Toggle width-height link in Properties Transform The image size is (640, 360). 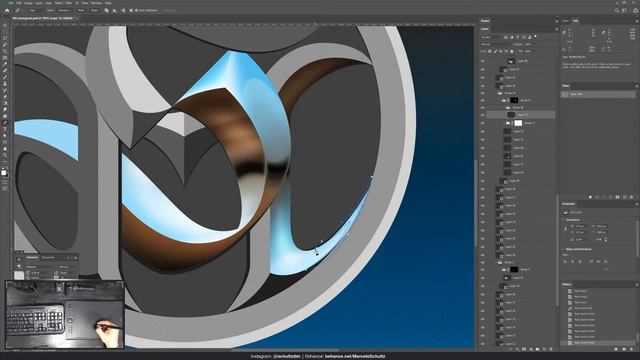coord(566,229)
